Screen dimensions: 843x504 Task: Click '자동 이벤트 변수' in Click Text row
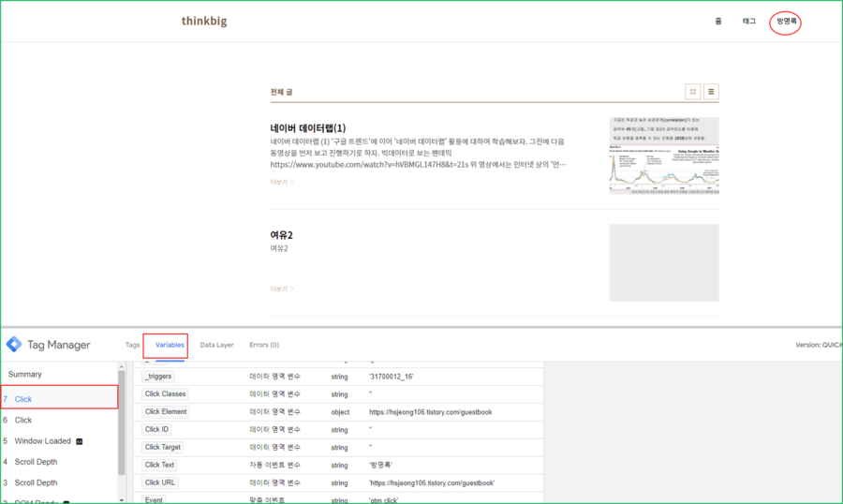point(274,466)
